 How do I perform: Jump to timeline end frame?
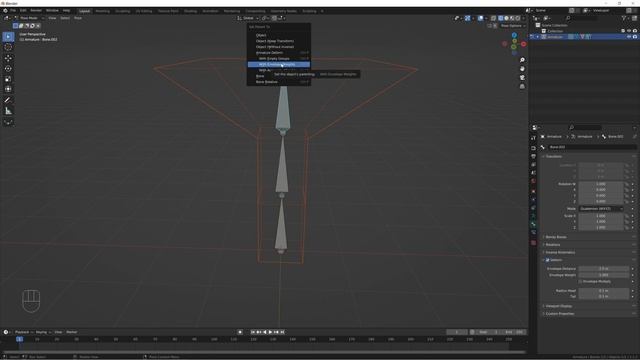pyautogui.click(x=282, y=332)
